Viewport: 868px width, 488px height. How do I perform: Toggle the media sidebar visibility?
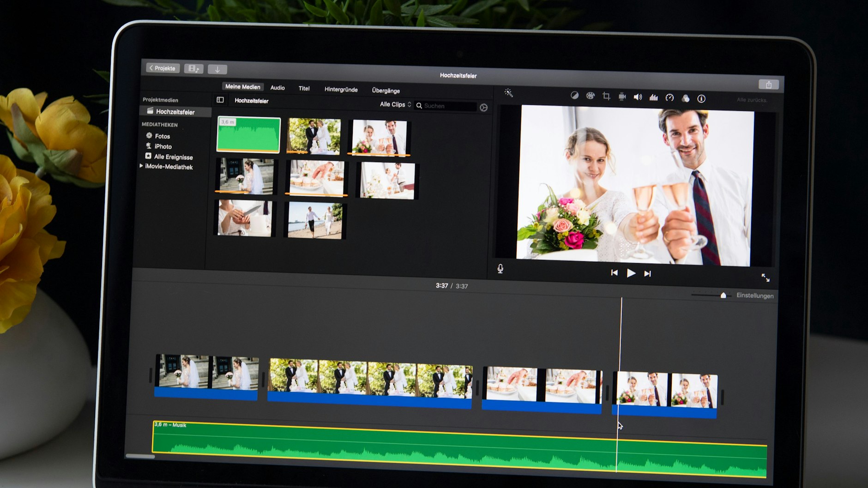click(220, 100)
